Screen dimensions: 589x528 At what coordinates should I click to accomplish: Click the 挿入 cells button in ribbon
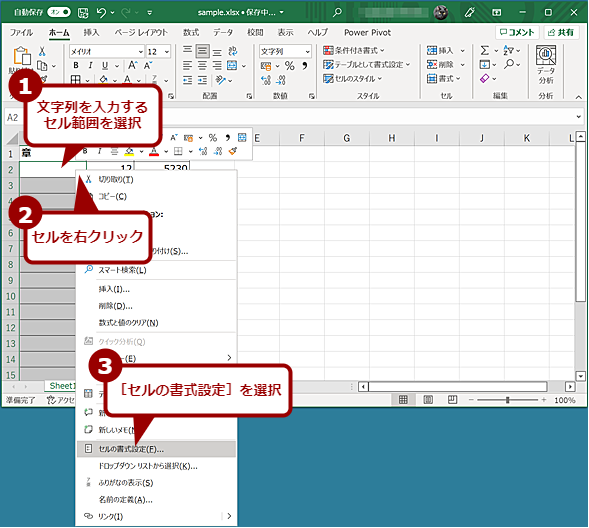pyautogui.click(x=440, y=50)
